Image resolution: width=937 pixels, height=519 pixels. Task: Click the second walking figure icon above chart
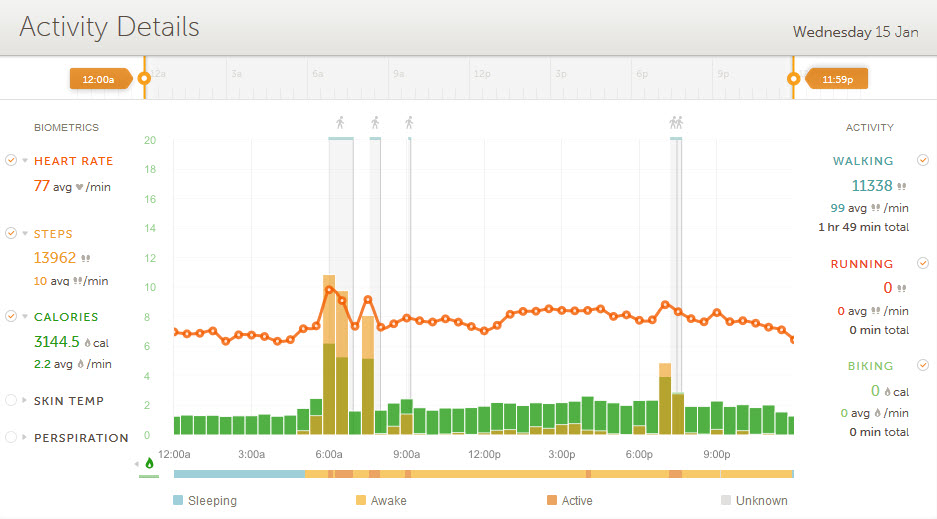pyautogui.click(x=375, y=123)
